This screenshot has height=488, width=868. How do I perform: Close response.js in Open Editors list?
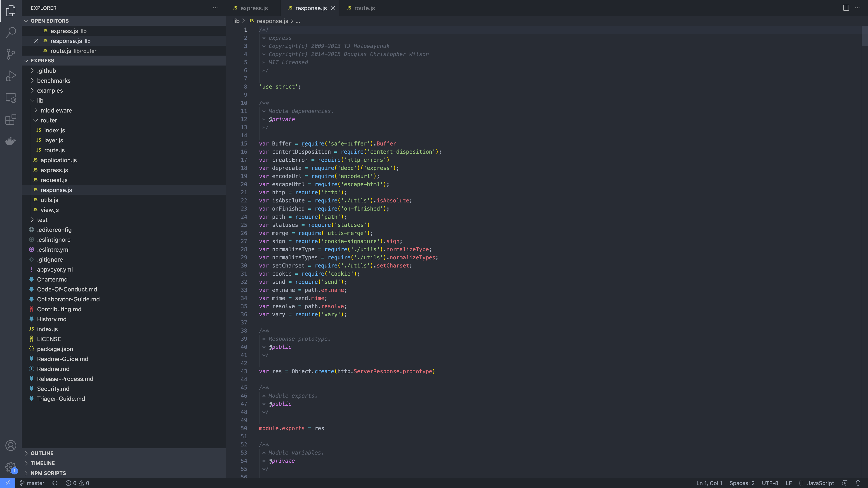click(x=36, y=41)
